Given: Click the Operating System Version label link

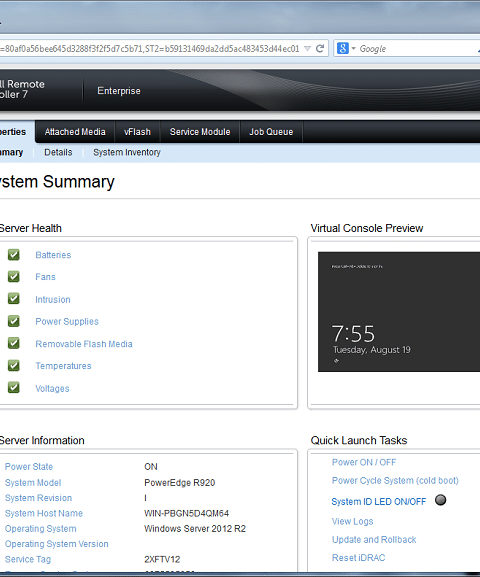Looking at the screenshot, I should tap(56, 544).
